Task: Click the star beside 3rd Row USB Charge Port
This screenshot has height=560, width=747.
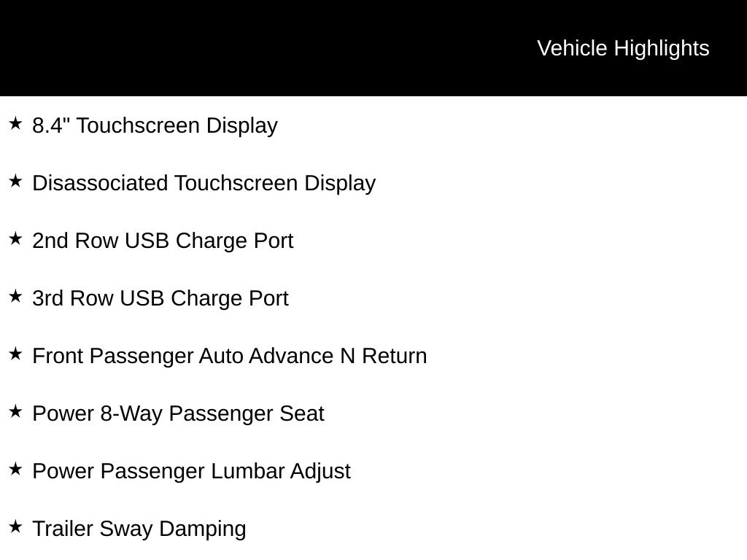Action: [15, 296]
